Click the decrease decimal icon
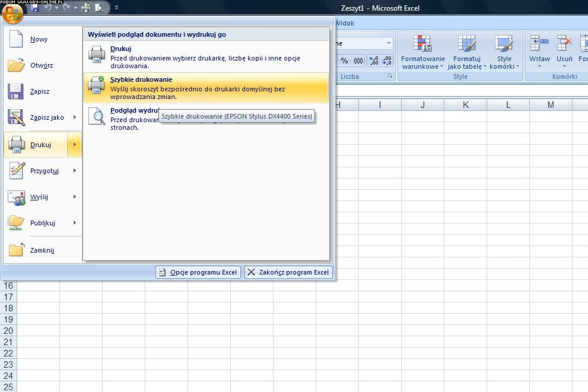This screenshot has width=588, height=392. click(x=387, y=60)
